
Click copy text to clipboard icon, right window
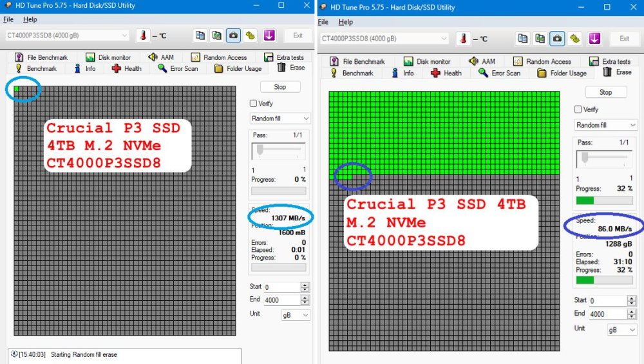pyautogui.click(x=522, y=39)
